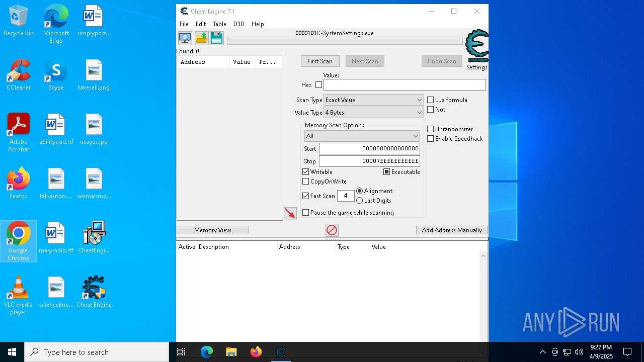Open the Value Type 4 Bytes dropdown

(x=373, y=113)
